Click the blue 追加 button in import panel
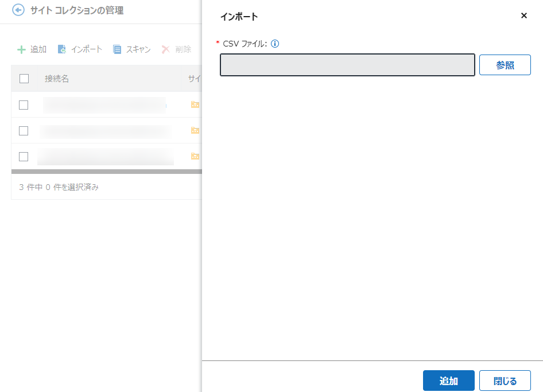The width and height of the screenshot is (543, 392). click(x=449, y=381)
